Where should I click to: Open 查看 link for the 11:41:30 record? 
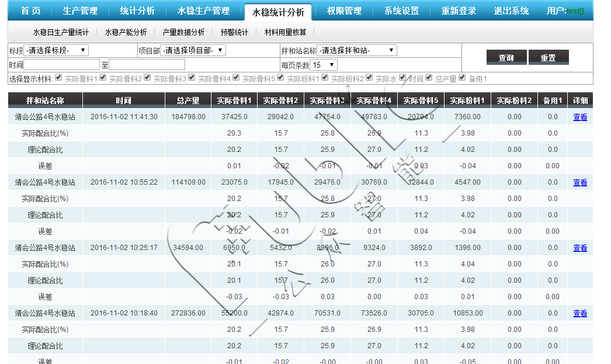point(580,117)
